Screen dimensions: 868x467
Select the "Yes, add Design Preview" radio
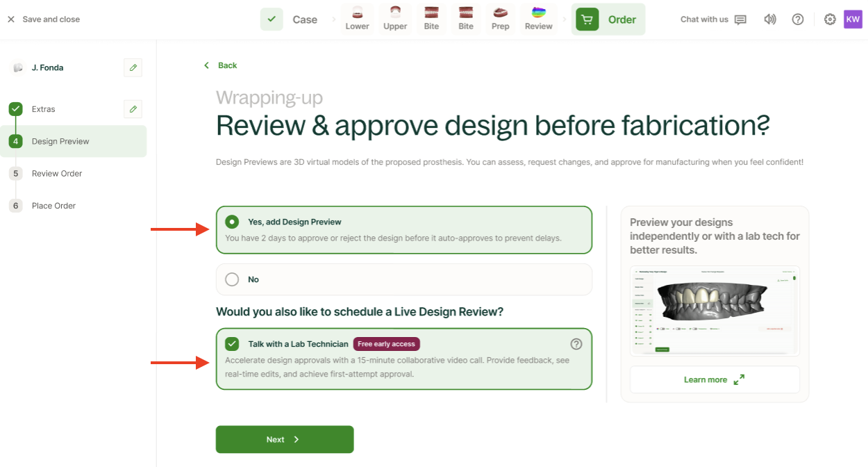232,222
